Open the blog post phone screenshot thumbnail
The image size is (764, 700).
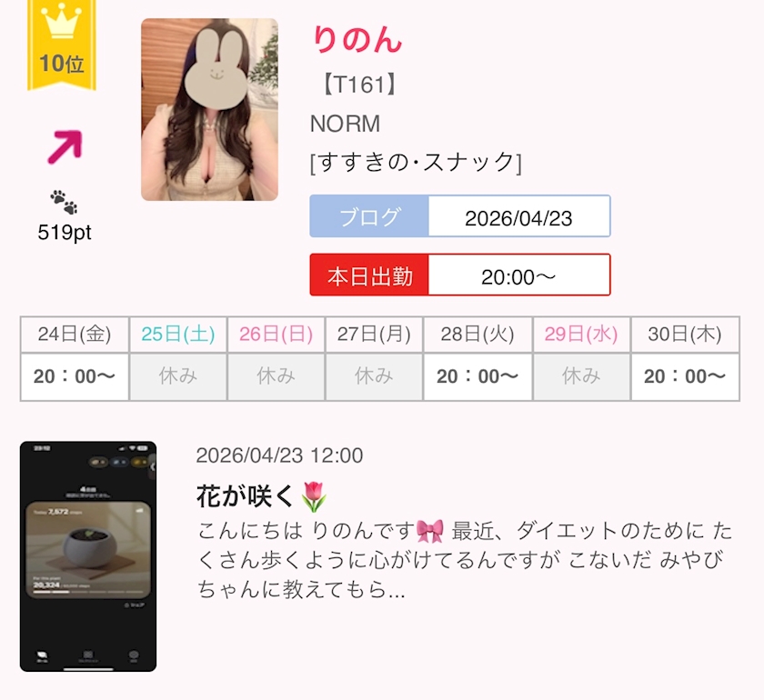pos(88,556)
